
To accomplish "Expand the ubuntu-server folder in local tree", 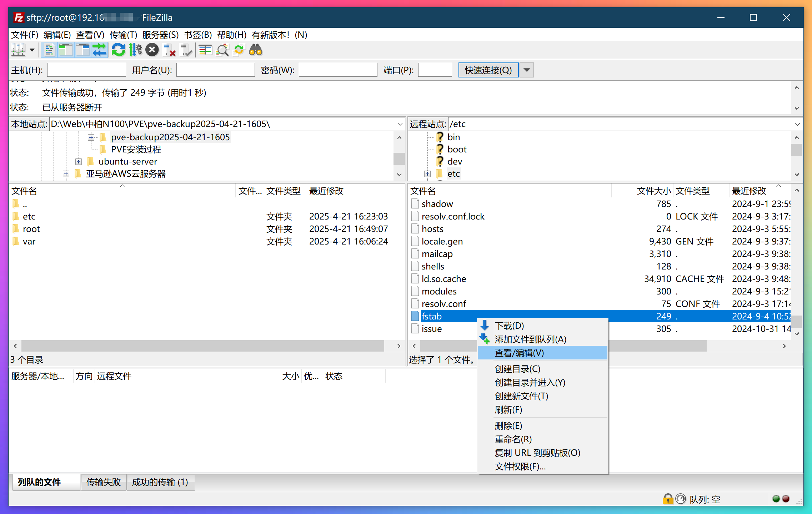I will [x=79, y=161].
